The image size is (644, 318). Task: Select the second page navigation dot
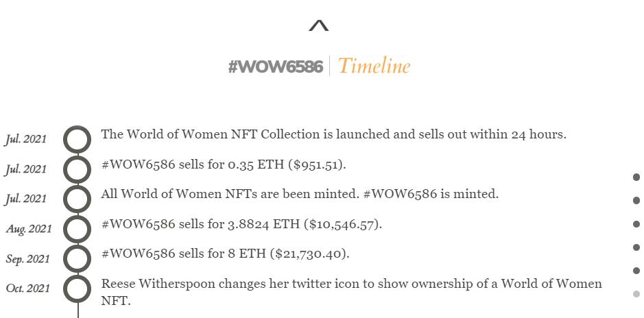point(636,201)
